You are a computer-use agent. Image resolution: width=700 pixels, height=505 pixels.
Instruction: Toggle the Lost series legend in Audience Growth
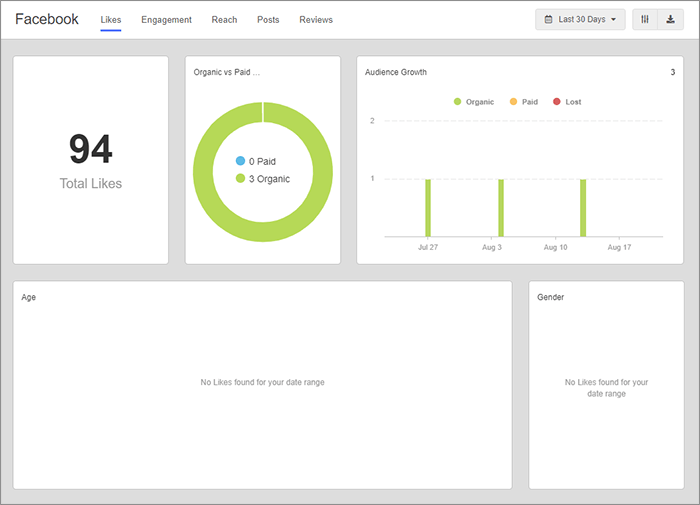[567, 101]
